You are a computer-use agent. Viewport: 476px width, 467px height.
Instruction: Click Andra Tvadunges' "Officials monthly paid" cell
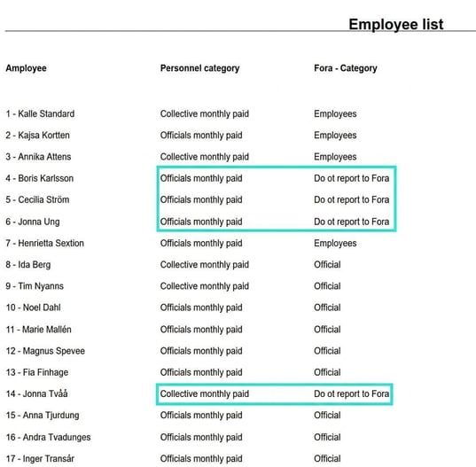pos(201,437)
